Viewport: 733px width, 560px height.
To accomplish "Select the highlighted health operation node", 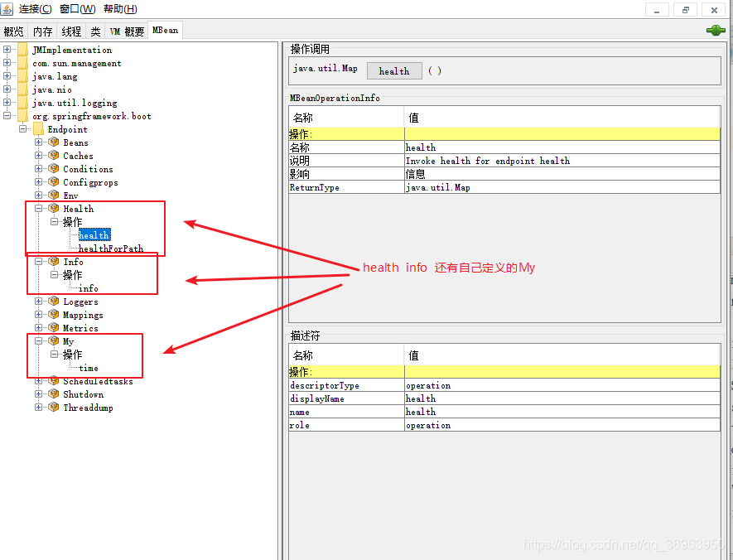I will [x=94, y=235].
